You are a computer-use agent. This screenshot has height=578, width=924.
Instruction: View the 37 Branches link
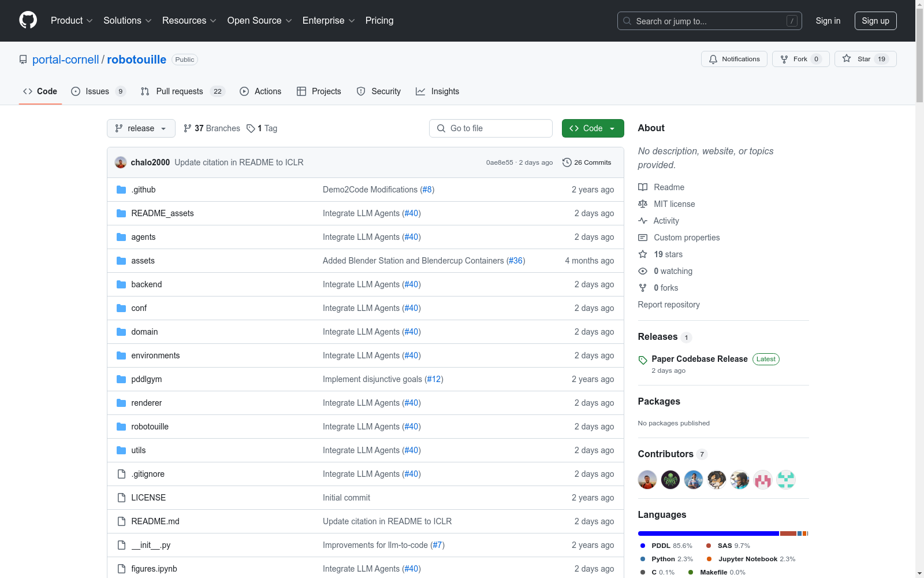211,128
